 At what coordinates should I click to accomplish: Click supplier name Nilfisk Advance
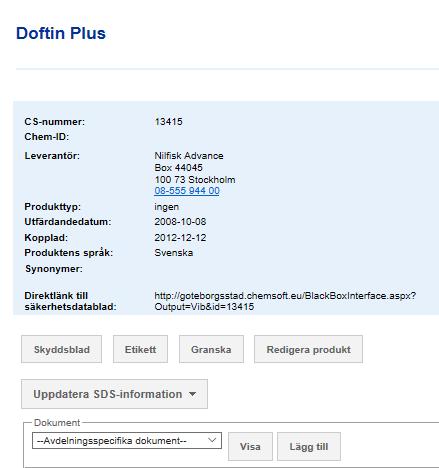click(189, 156)
